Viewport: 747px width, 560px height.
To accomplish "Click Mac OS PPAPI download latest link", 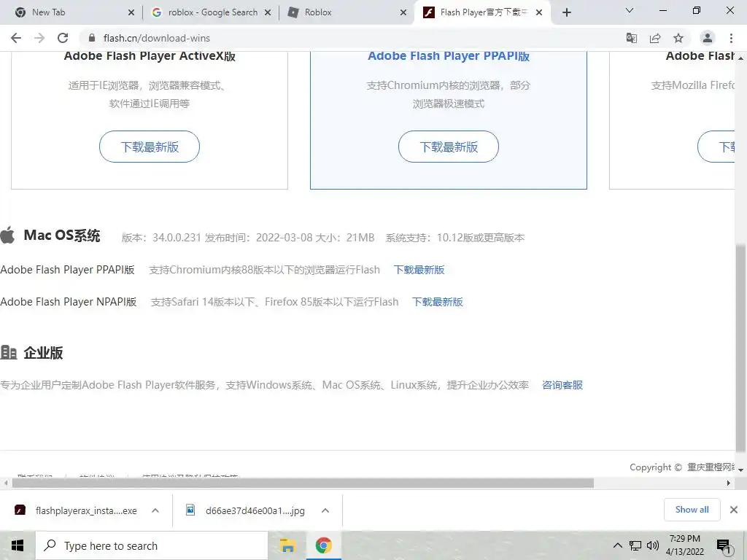I will (x=419, y=270).
